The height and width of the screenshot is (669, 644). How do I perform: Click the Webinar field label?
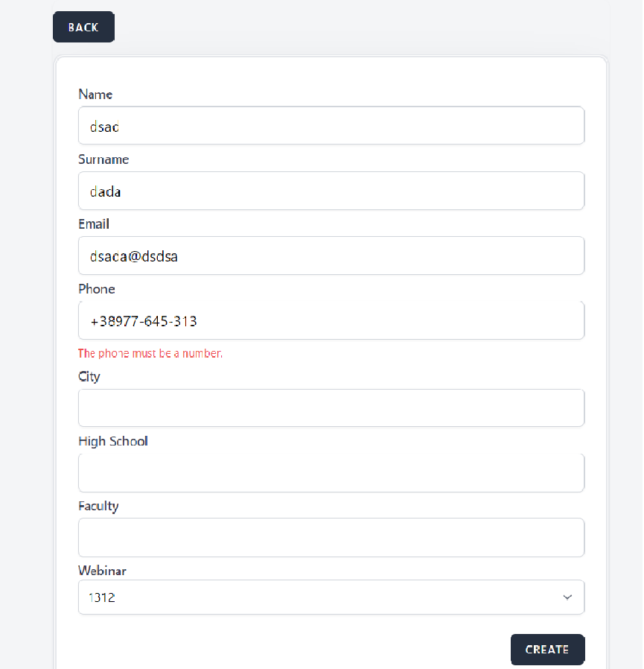coord(102,571)
